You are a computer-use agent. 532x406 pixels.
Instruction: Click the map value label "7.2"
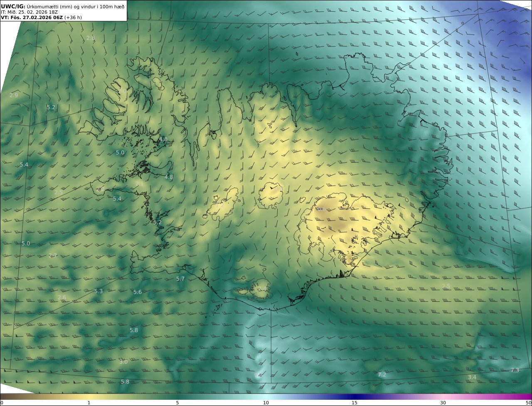[382, 375]
